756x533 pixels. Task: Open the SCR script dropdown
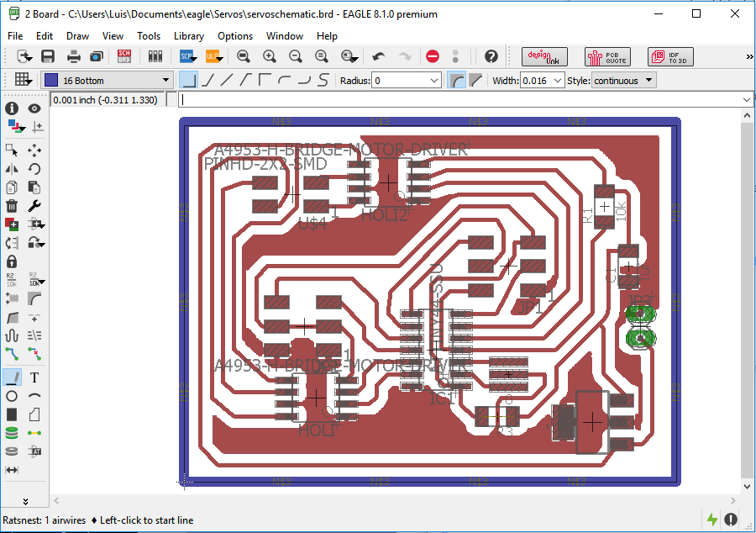(188, 56)
